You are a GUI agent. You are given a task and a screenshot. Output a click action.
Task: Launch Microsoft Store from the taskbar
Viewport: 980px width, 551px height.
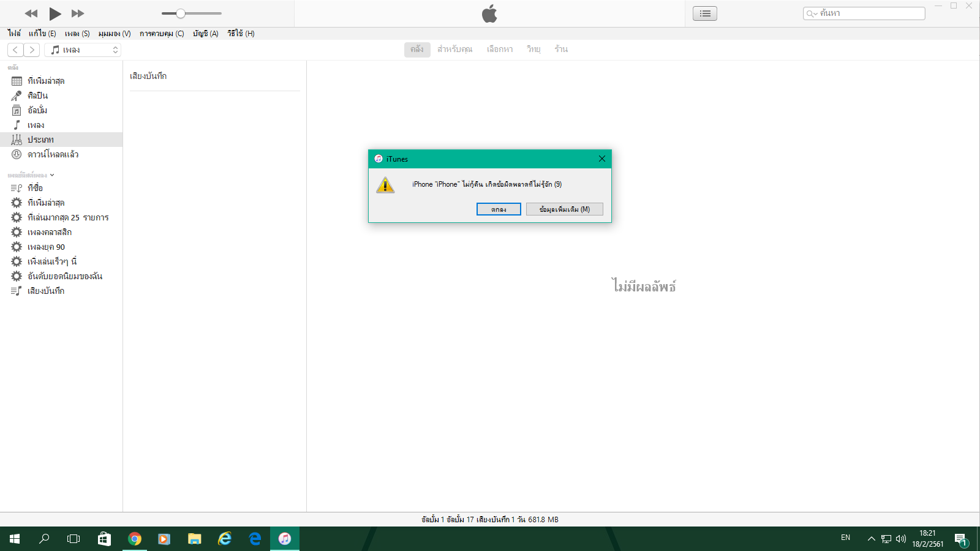coord(104,539)
